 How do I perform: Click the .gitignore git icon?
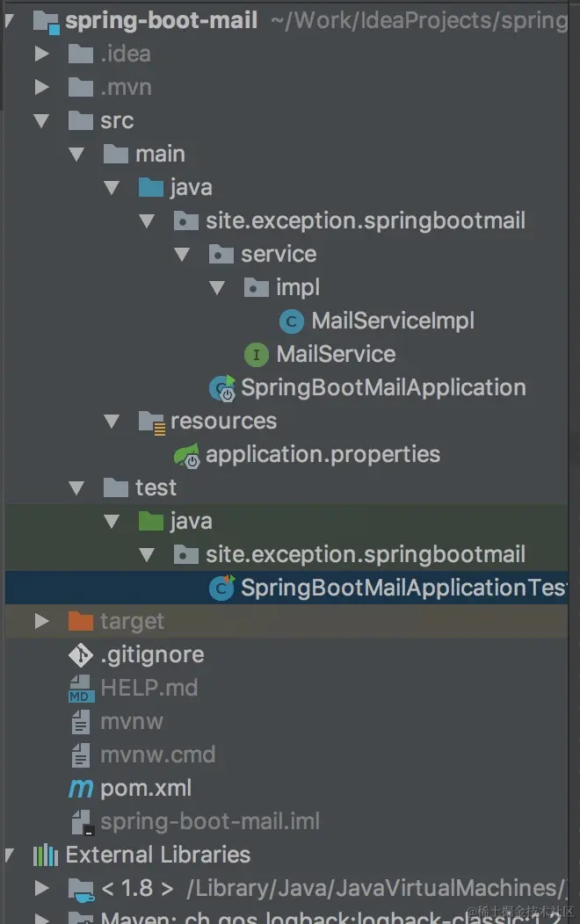pos(81,654)
